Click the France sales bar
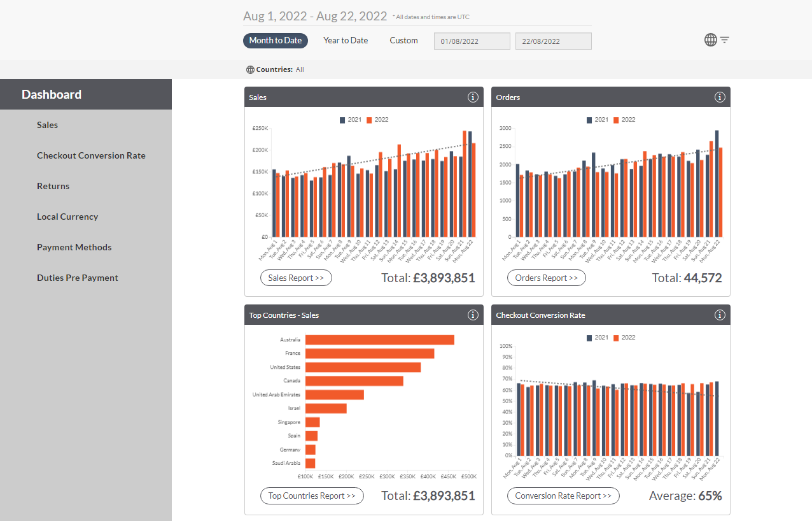 click(x=370, y=353)
